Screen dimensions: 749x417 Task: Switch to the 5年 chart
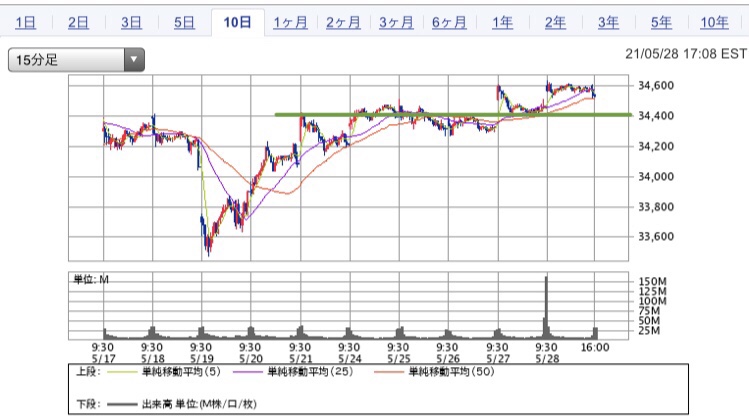click(x=662, y=22)
